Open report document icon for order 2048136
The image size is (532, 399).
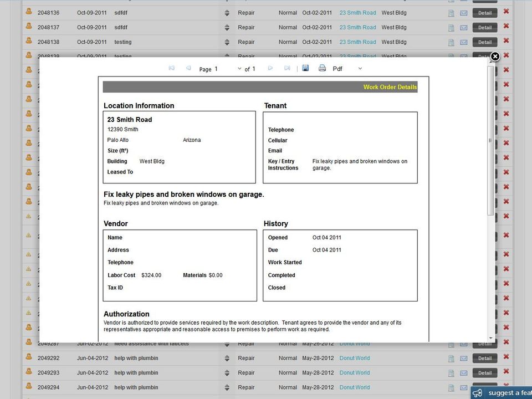point(451,13)
